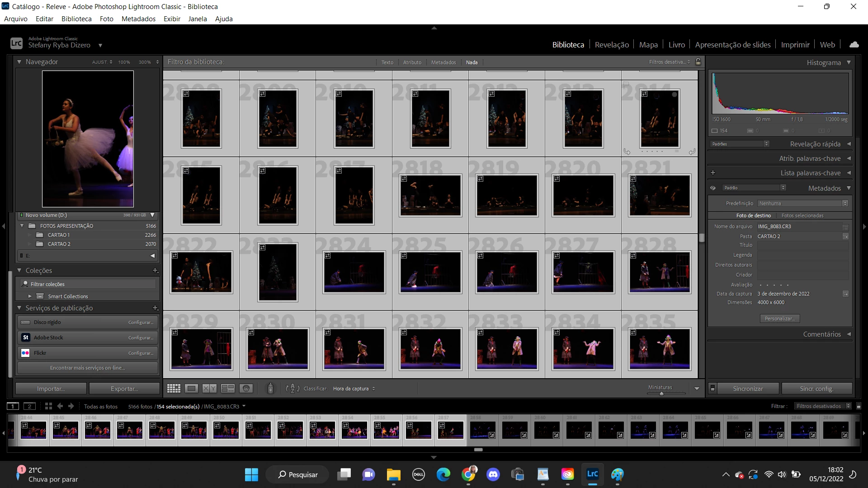Toggle sort direction A-Z icon
868x488 pixels.
292,389
